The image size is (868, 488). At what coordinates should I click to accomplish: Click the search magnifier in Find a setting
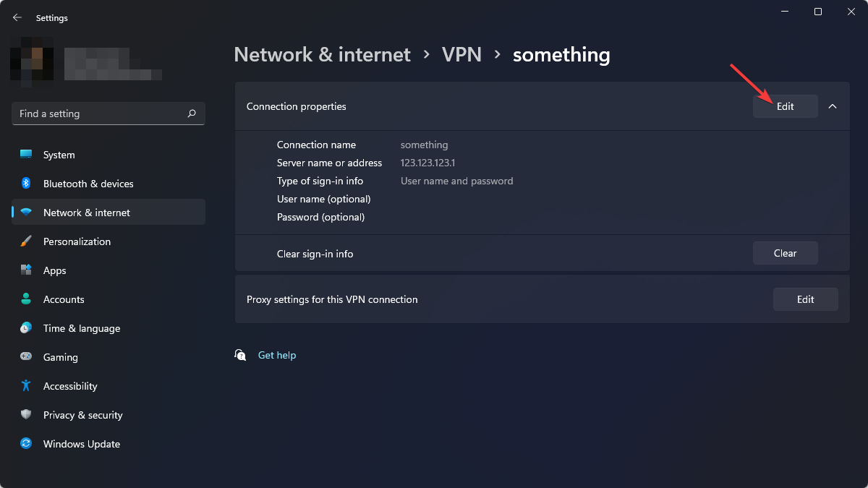[192, 114]
